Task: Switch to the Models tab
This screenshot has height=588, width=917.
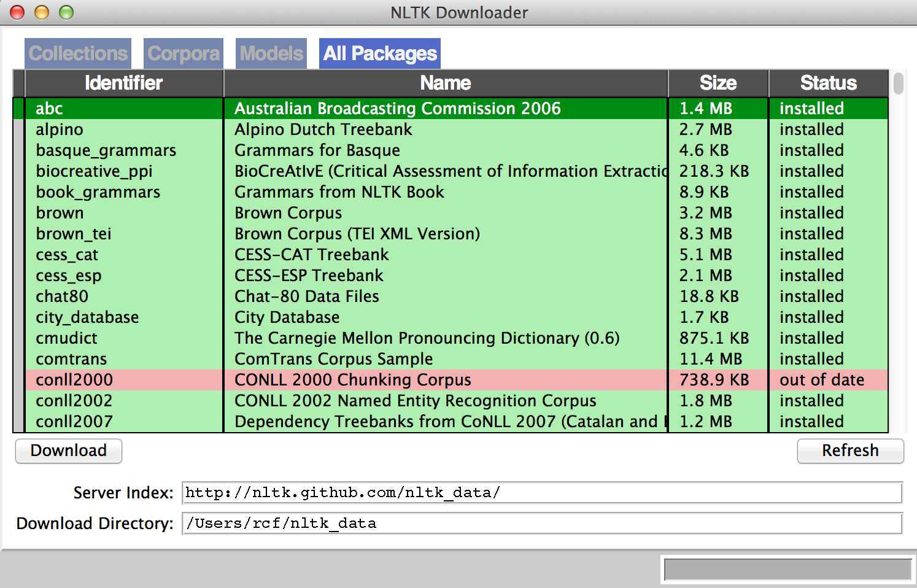Action: 271,53
